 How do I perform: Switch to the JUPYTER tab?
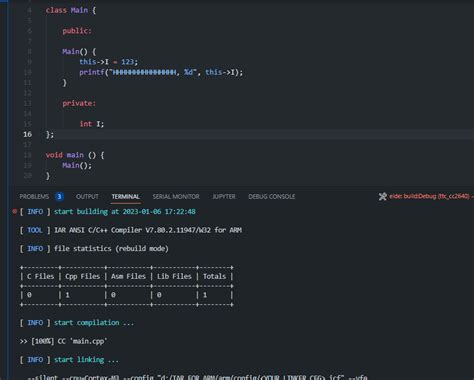[x=224, y=197]
